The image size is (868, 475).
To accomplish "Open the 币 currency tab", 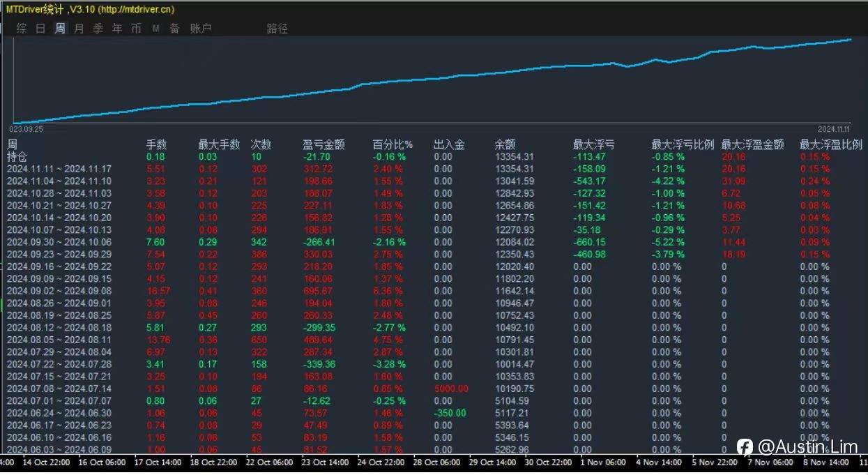I will [x=136, y=29].
